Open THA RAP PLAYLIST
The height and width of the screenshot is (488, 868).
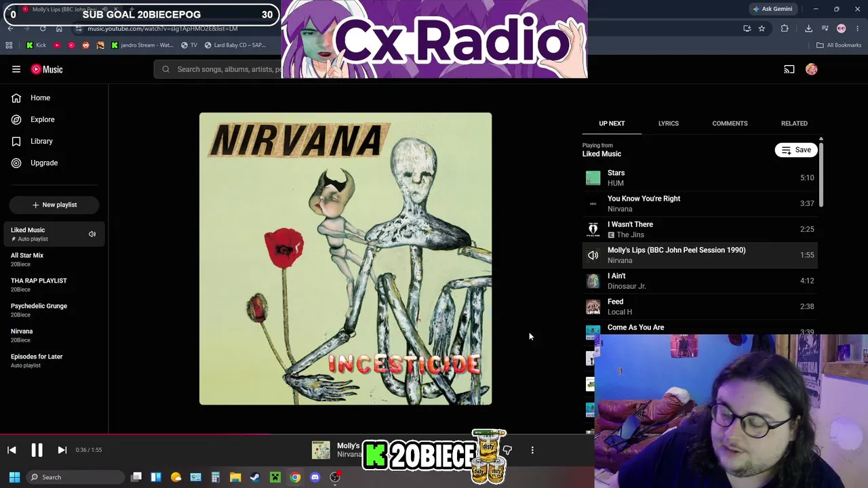click(x=54, y=285)
